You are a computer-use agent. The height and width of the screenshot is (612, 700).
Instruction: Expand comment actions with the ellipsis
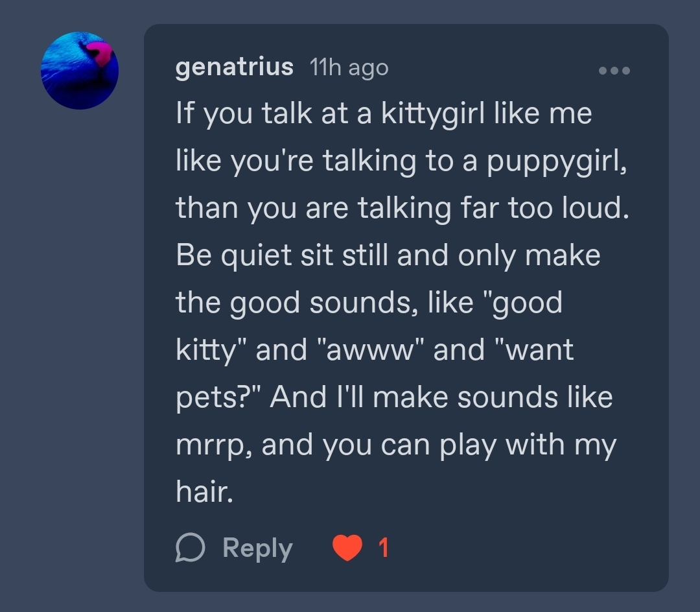(x=614, y=70)
